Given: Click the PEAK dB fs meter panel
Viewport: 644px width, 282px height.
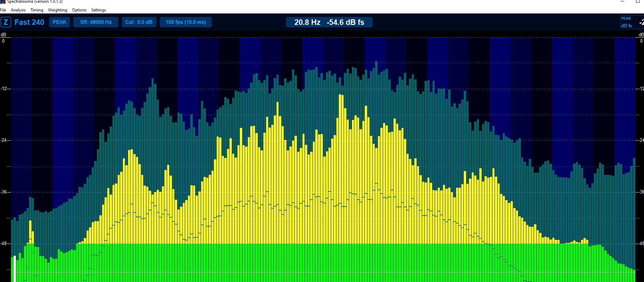Looking at the screenshot, I should (632, 22).
